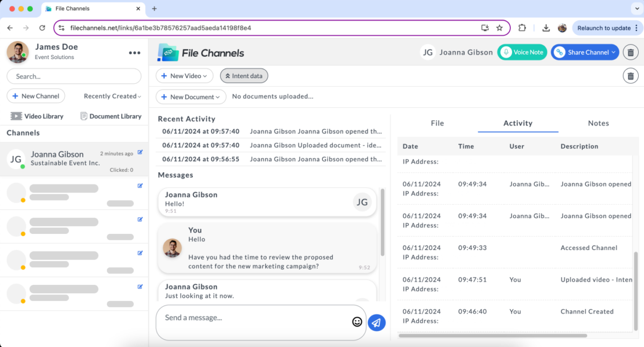The height and width of the screenshot is (347, 644).
Task: Click the messages vertical scrollbar
Action: [382, 222]
